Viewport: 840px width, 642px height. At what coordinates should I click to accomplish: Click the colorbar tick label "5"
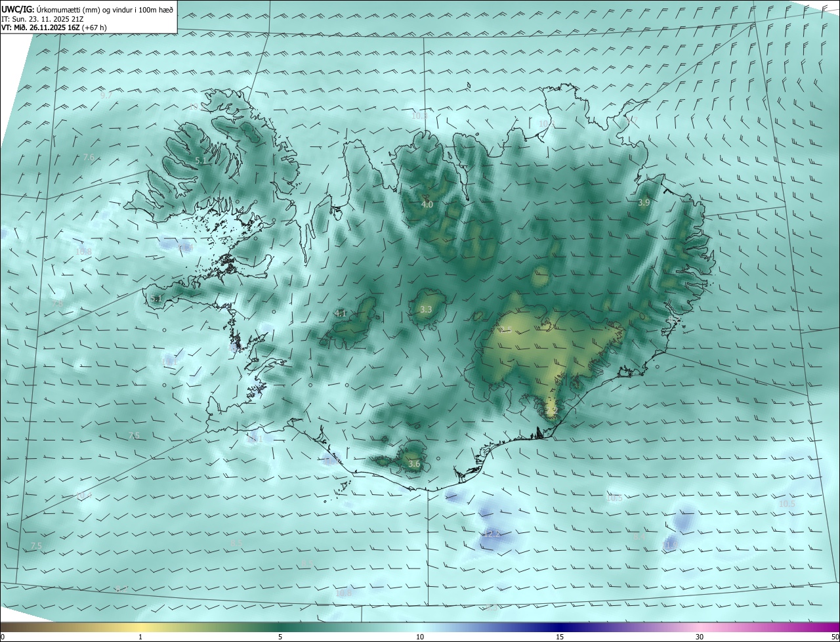pos(280,637)
